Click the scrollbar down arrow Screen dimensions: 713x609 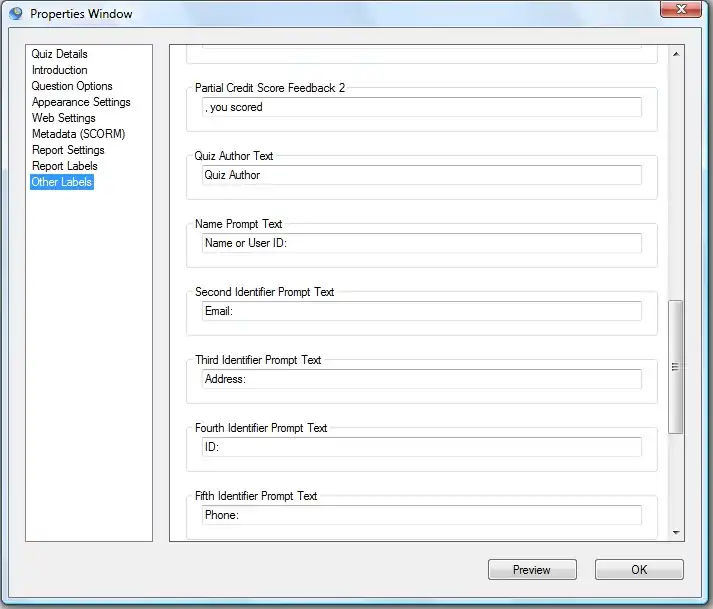675,532
